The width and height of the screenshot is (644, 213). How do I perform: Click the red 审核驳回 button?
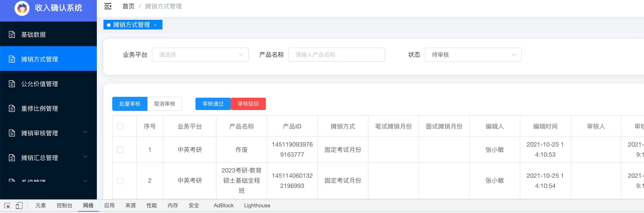coord(248,104)
